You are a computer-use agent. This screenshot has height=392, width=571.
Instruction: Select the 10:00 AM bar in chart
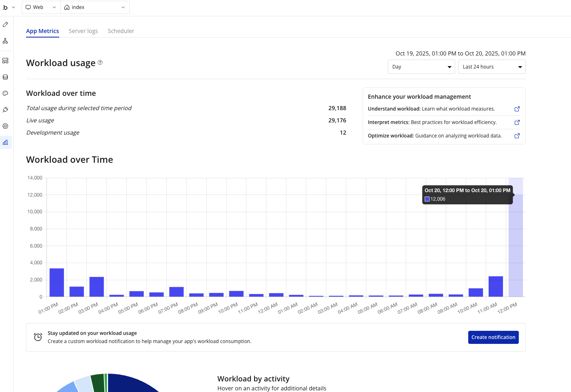point(476,292)
